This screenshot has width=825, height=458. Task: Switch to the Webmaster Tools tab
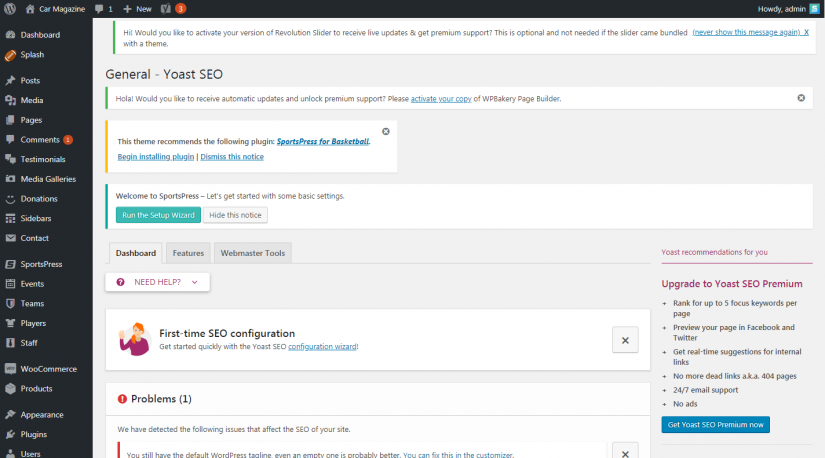click(252, 253)
